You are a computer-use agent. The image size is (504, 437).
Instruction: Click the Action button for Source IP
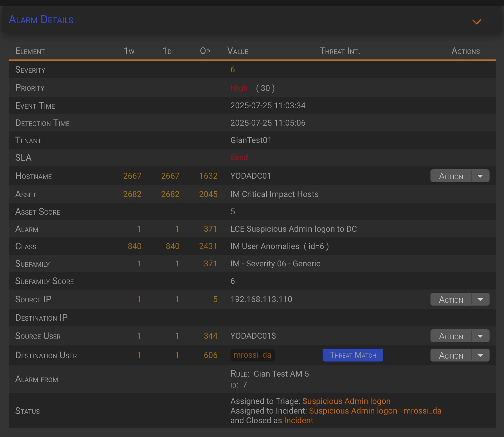point(451,299)
